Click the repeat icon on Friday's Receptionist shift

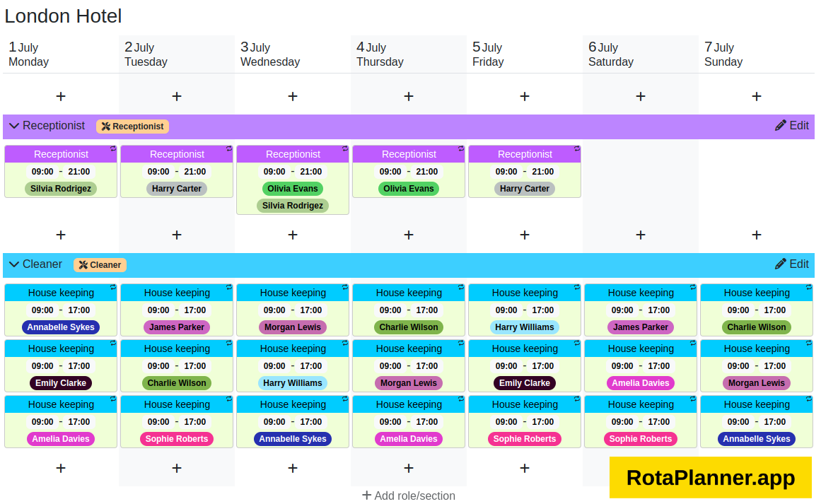(576, 150)
